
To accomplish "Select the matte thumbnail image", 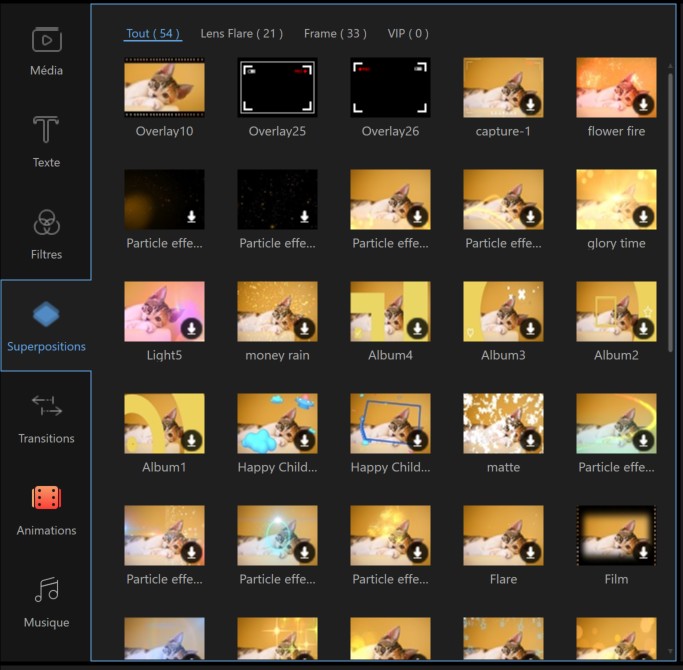I will coord(503,423).
